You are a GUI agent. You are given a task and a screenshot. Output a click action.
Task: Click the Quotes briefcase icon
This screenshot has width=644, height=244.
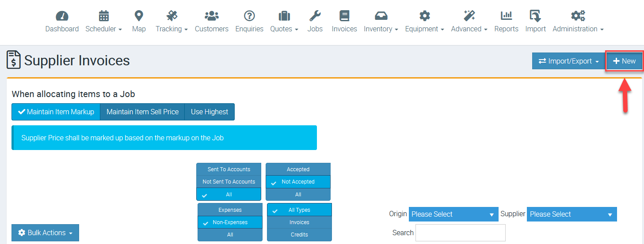284,16
